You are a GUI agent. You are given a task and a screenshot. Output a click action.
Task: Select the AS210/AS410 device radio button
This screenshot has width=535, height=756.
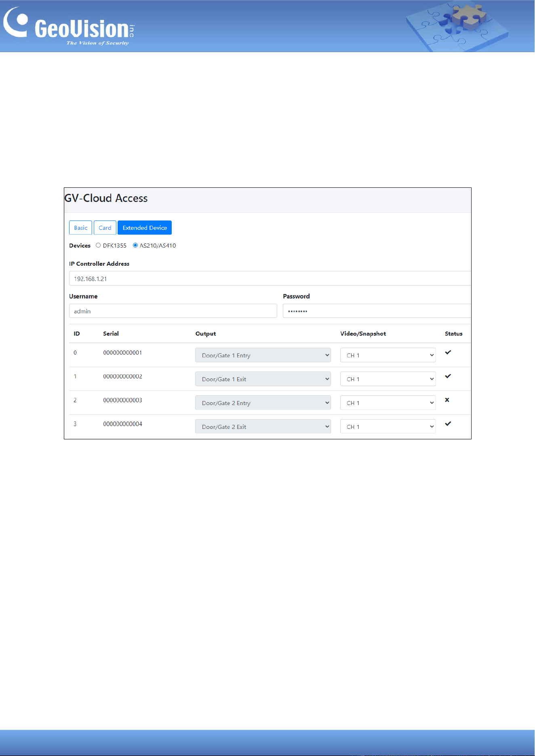pyautogui.click(x=135, y=245)
